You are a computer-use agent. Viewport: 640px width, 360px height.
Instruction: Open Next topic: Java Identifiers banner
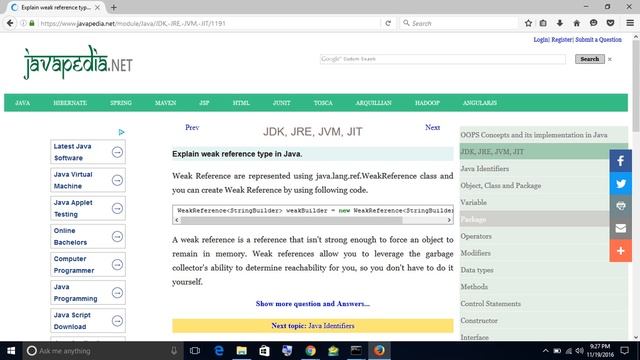point(313,326)
